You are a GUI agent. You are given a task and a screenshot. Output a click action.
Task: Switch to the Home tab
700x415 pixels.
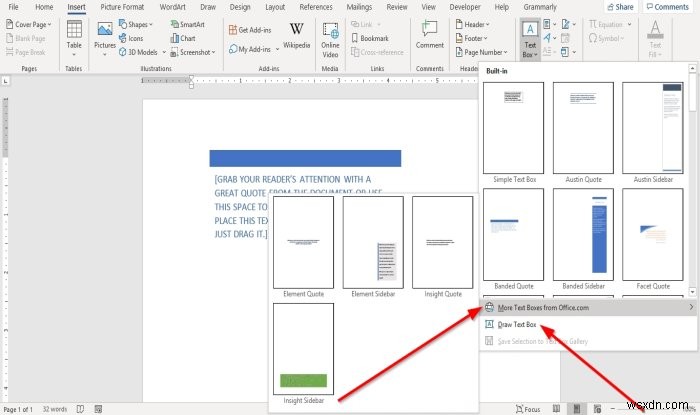click(x=44, y=7)
